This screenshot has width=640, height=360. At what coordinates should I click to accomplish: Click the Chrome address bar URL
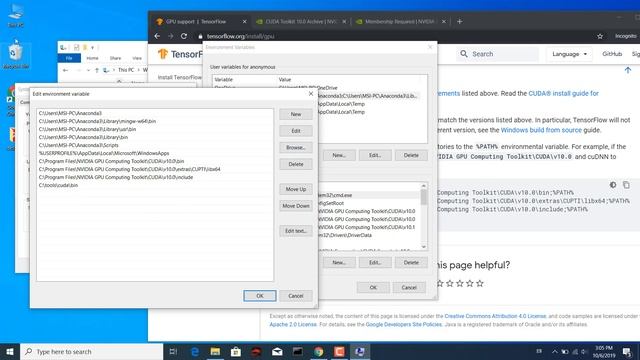coord(240,36)
